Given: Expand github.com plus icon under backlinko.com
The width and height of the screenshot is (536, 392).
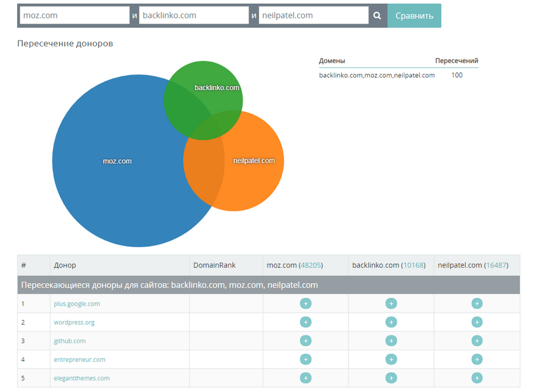Looking at the screenshot, I should pyautogui.click(x=391, y=341).
